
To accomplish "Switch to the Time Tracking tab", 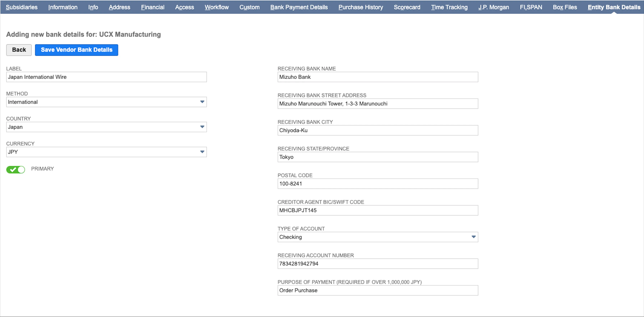I will [449, 7].
